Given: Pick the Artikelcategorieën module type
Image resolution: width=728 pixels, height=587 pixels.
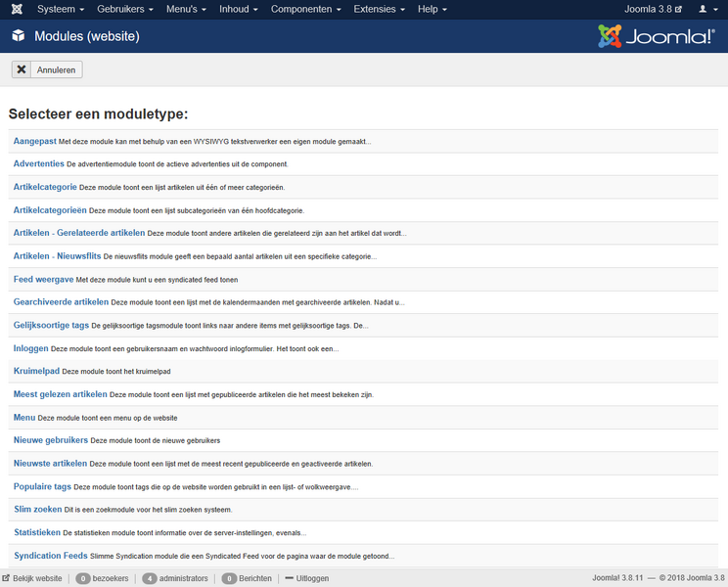Looking at the screenshot, I should coord(50,210).
